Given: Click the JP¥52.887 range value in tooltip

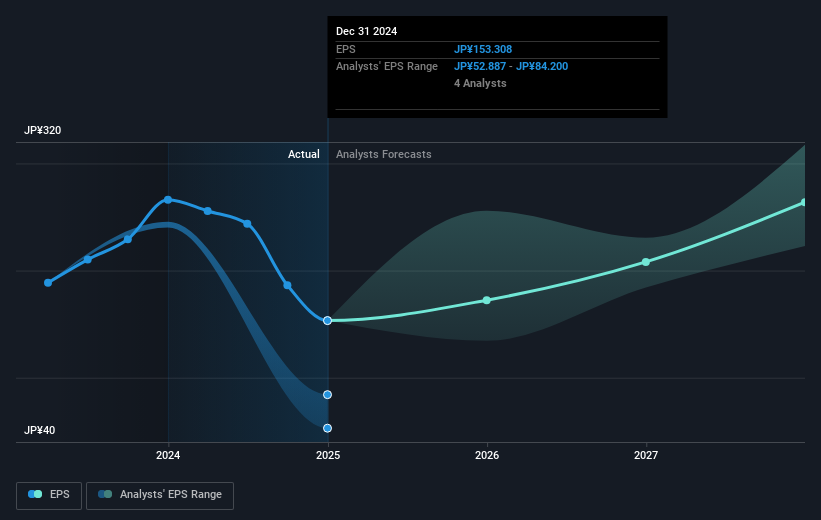Looking at the screenshot, I should point(480,67).
